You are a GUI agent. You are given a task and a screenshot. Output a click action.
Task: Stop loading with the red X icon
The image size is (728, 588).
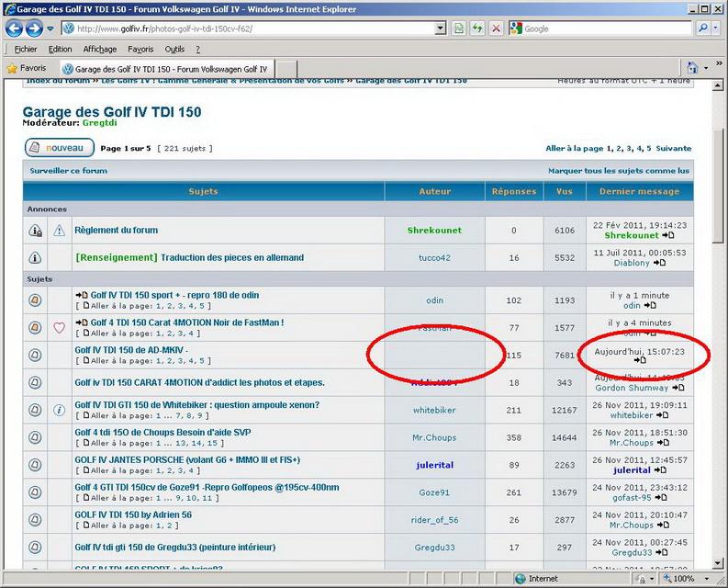click(x=496, y=28)
